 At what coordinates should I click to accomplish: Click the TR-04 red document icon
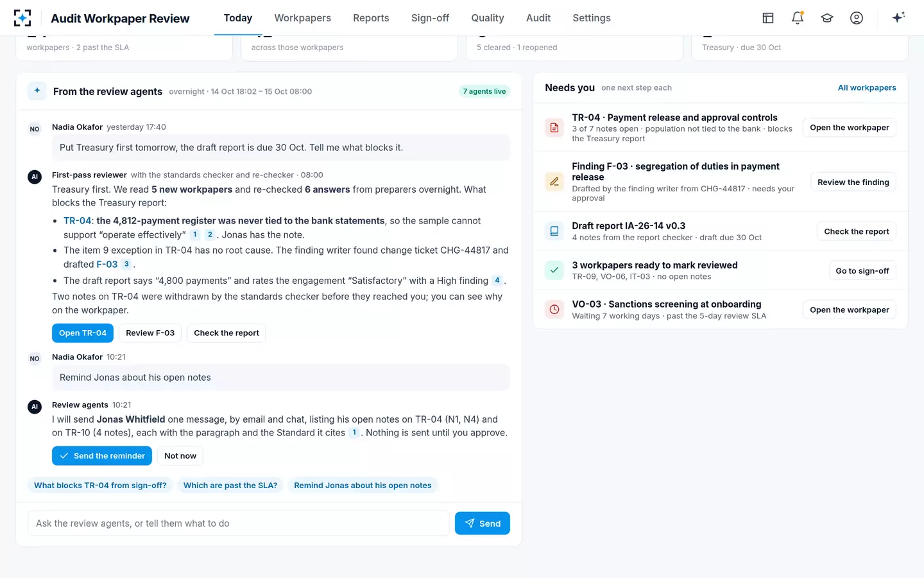554,128
